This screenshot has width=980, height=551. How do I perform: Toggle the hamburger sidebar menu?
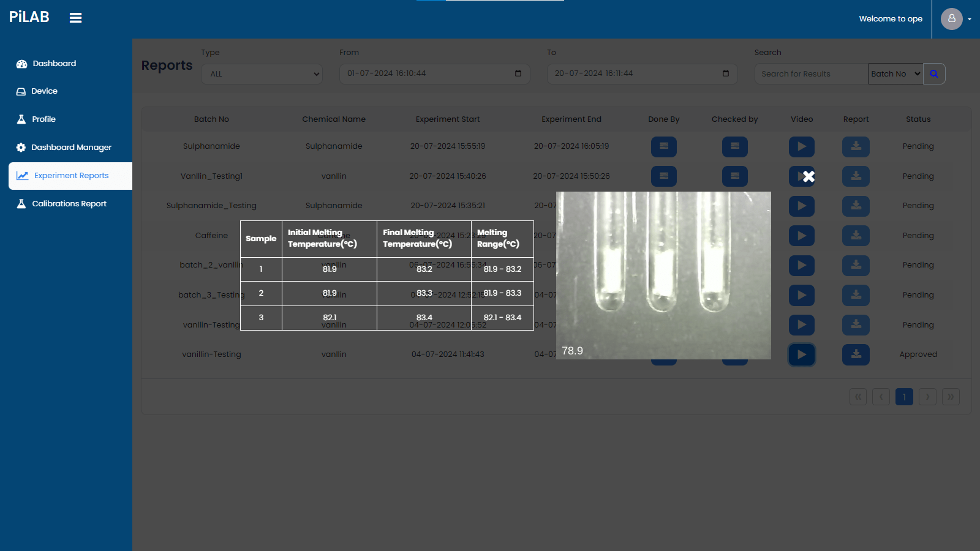point(75,18)
